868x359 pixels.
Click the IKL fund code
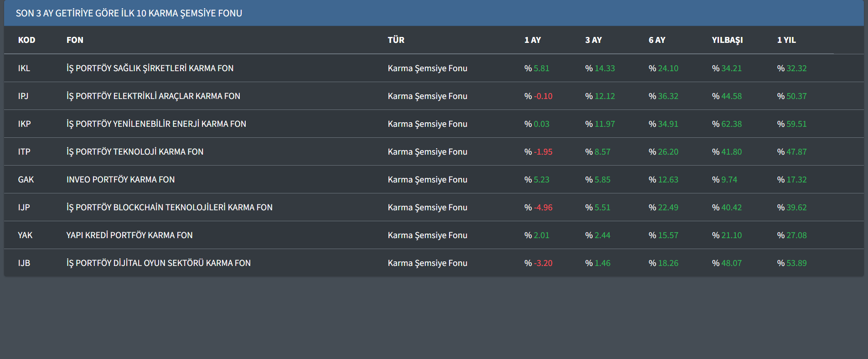[24, 68]
